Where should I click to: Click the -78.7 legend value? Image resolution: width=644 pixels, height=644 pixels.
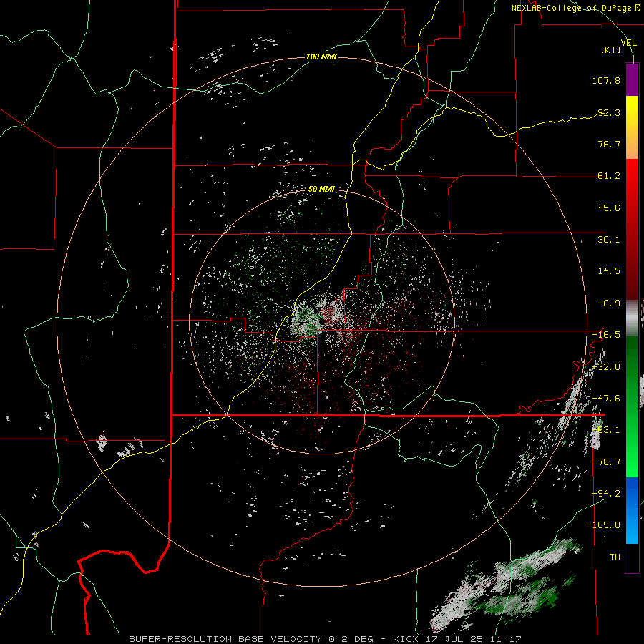[x=606, y=462]
